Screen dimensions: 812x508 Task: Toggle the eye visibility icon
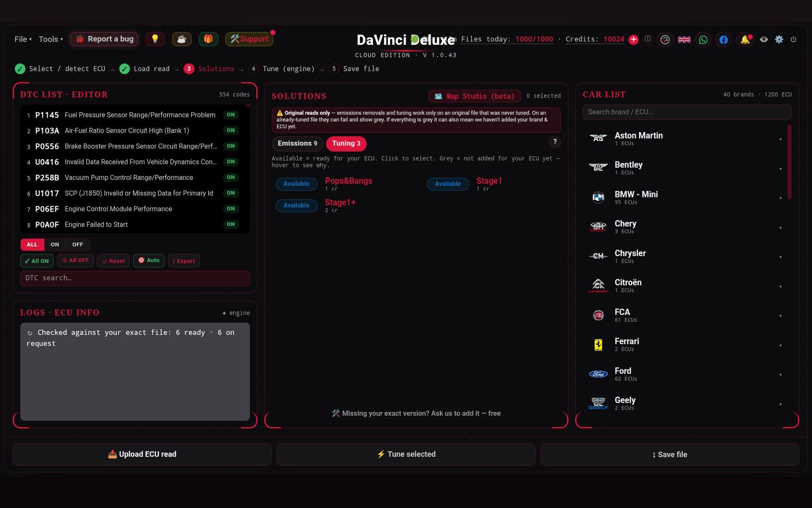pos(764,39)
